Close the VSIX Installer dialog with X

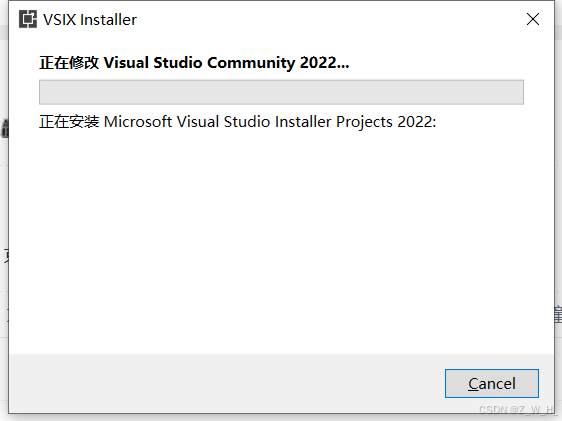533,19
